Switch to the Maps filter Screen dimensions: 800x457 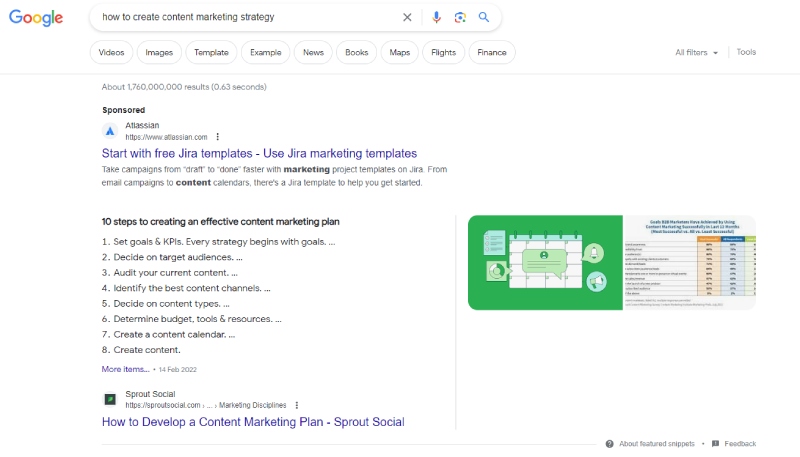tap(399, 53)
